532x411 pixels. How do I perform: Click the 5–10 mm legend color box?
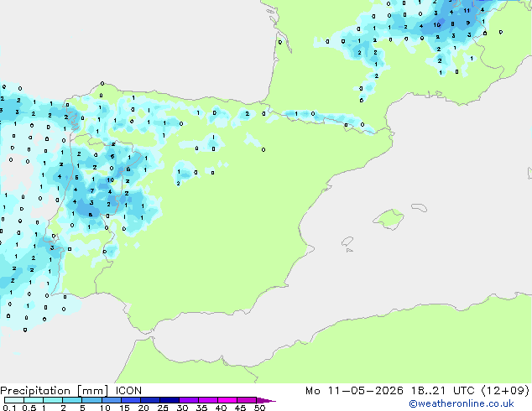(91, 400)
